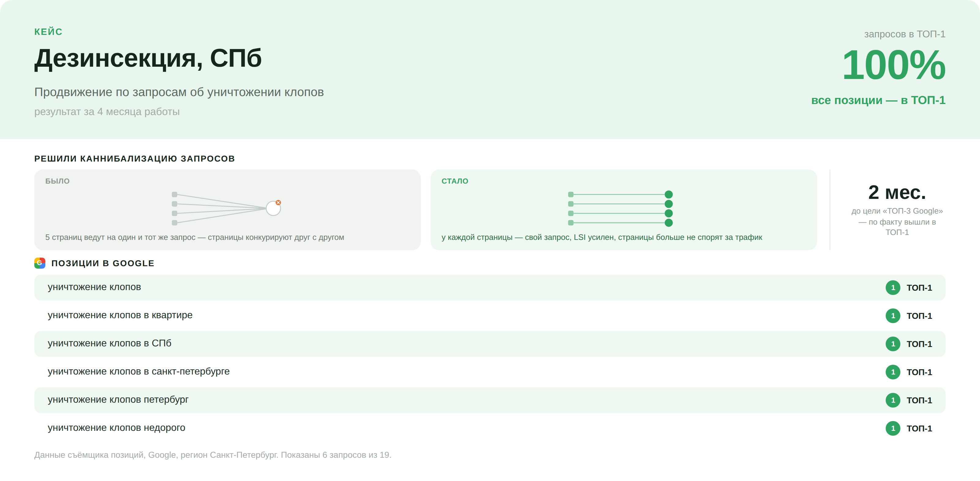
Task: Click the Google logo icon
Action: pos(40,263)
